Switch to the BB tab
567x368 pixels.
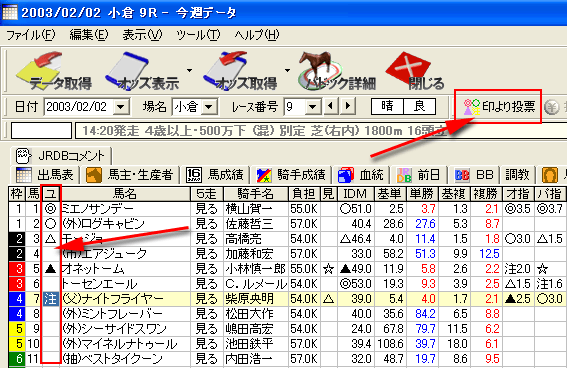pyautogui.click(x=474, y=175)
